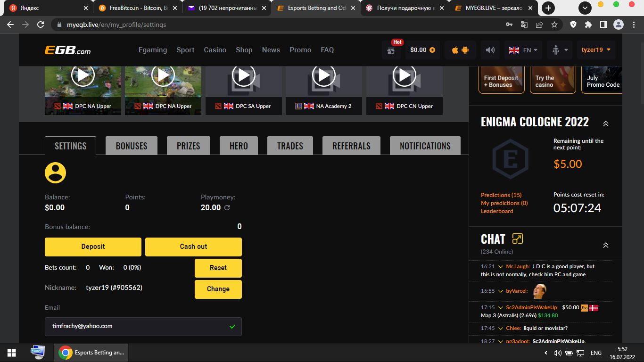This screenshot has height=362, width=644.
Task: Click the orange plus beside $0.00 balance
Action: tap(432, 50)
